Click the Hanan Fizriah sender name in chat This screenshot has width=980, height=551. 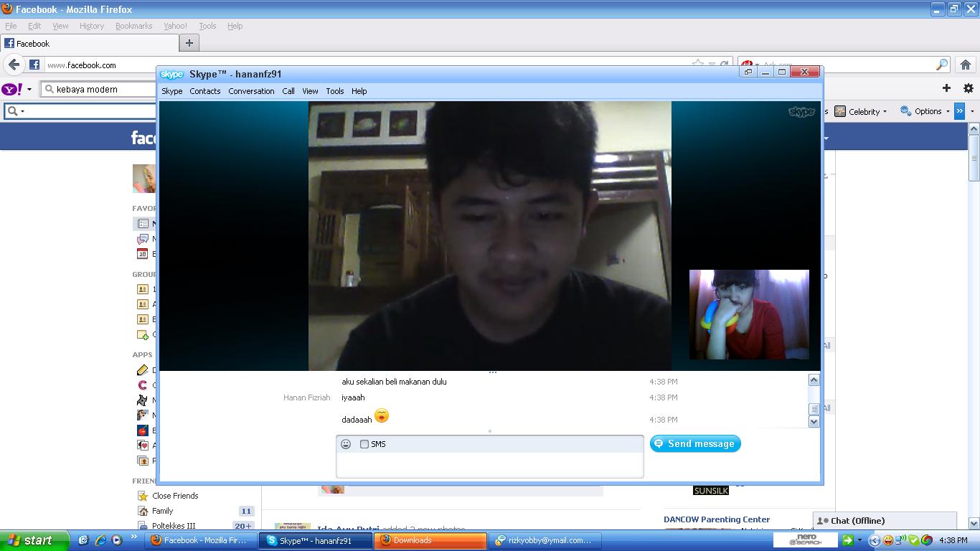point(307,397)
